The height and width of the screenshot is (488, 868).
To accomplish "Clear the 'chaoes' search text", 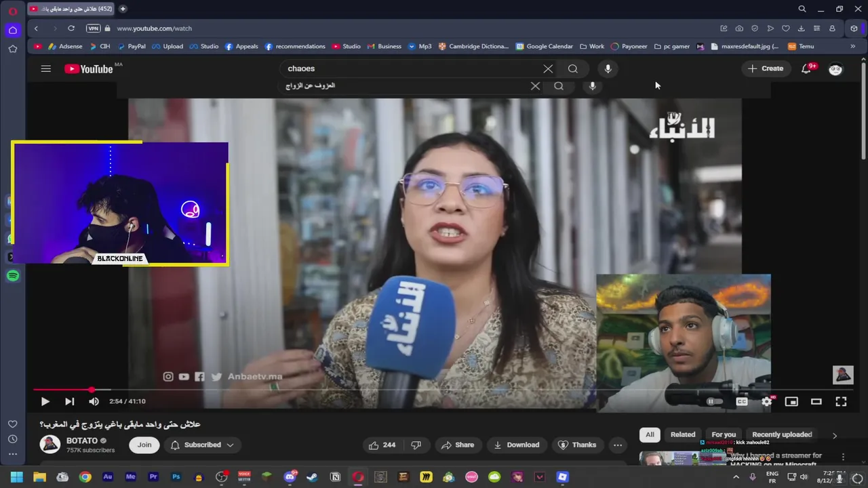I will pos(548,68).
